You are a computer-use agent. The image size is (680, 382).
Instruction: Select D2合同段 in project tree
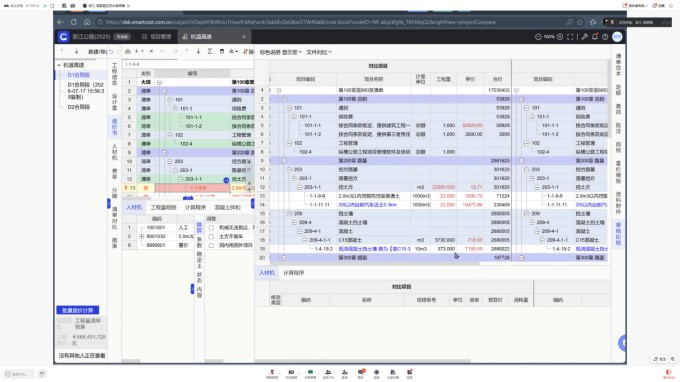coord(78,107)
